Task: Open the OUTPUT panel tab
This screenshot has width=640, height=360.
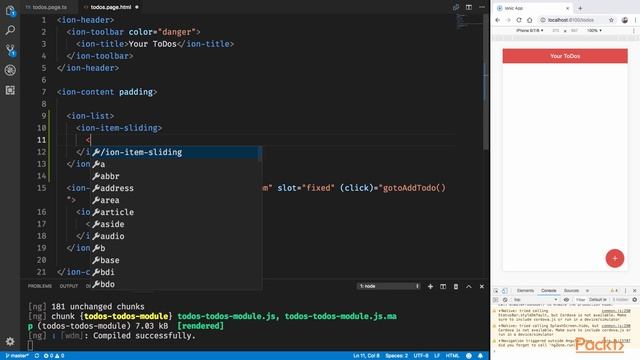Action: tap(69, 286)
